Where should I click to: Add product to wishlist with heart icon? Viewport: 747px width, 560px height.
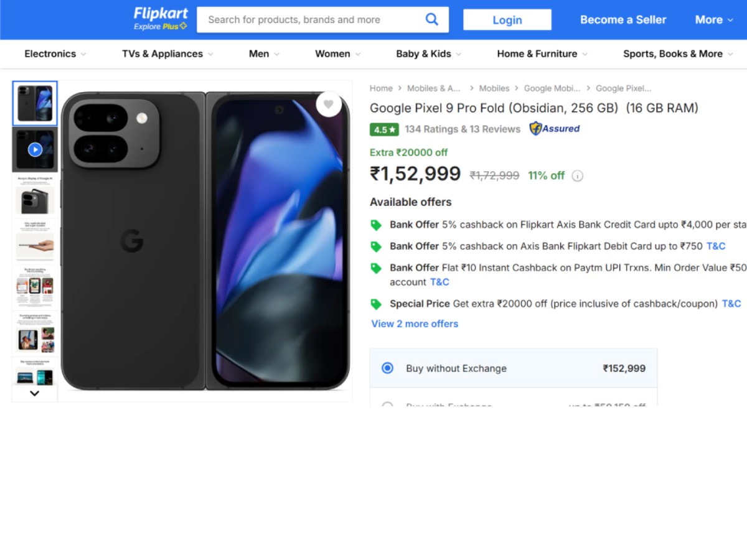click(329, 105)
